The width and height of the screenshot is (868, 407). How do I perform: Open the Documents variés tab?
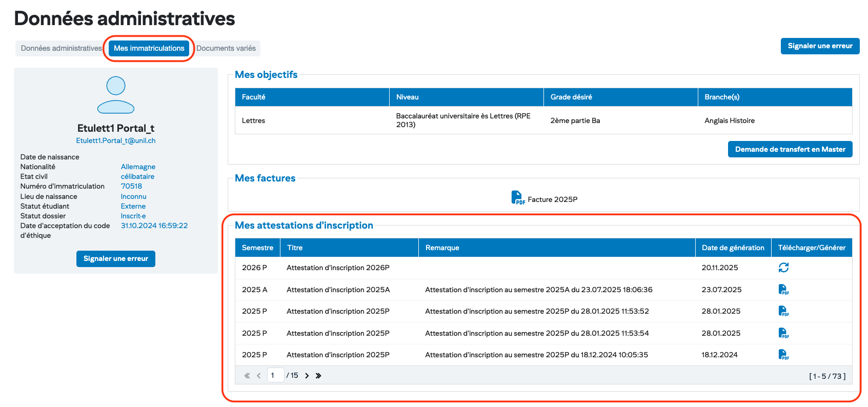click(226, 48)
